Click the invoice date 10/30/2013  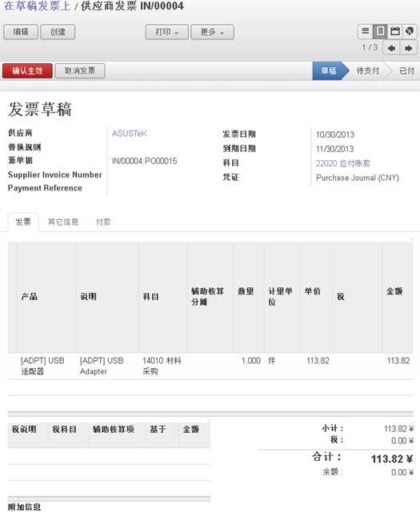[335, 134]
